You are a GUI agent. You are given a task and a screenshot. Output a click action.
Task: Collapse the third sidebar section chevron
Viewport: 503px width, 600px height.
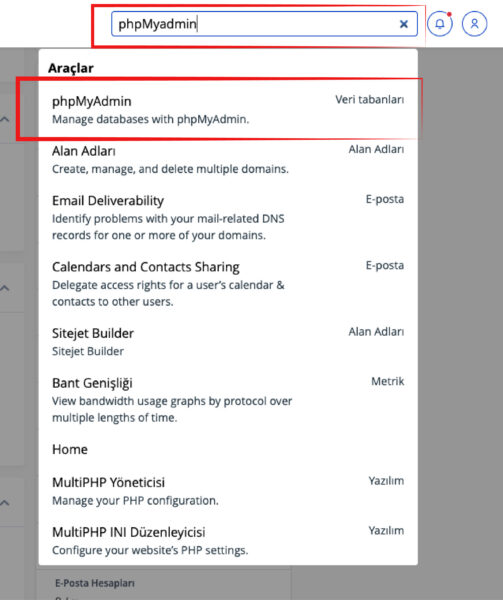pos(5,502)
